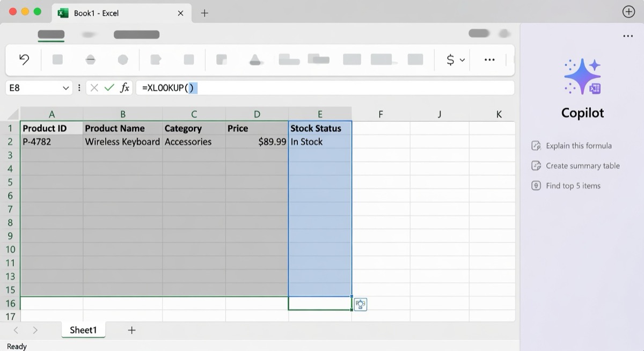Select row 5 header
The width and height of the screenshot is (644, 351).
pos(10,182)
